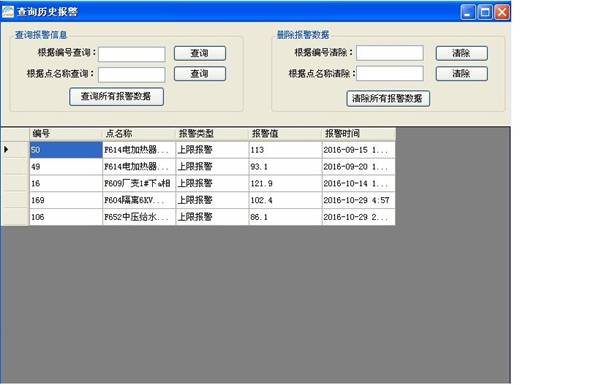Sort by the 报警类型 column header
The height and width of the screenshot is (385, 599).
tap(212, 134)
